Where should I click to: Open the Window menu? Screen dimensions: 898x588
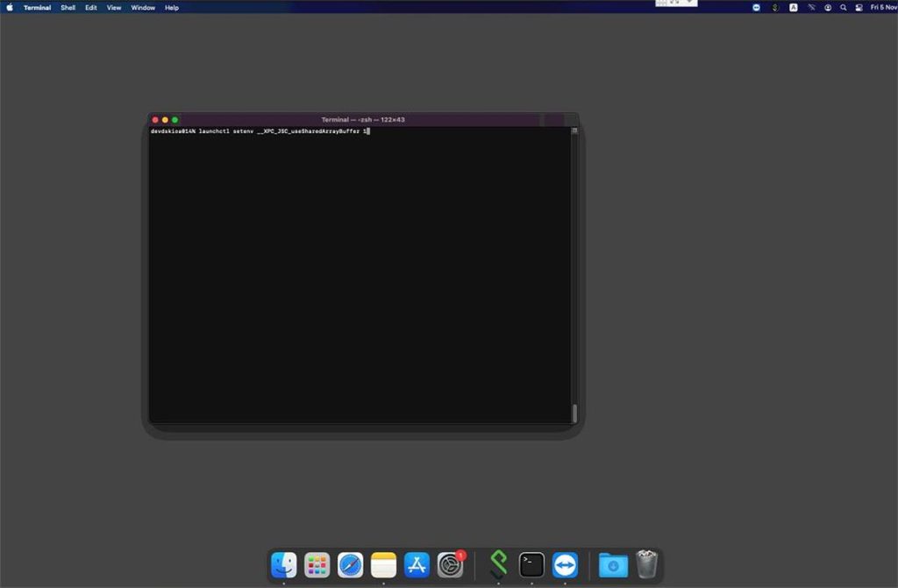pos(143,7)
